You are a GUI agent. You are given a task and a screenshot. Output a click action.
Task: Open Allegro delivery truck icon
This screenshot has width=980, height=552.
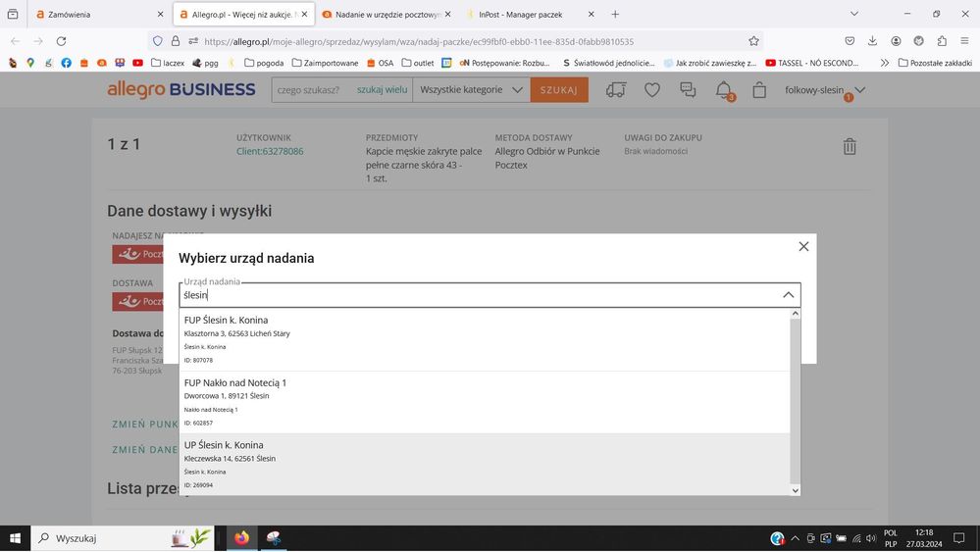tap(616, 90)
